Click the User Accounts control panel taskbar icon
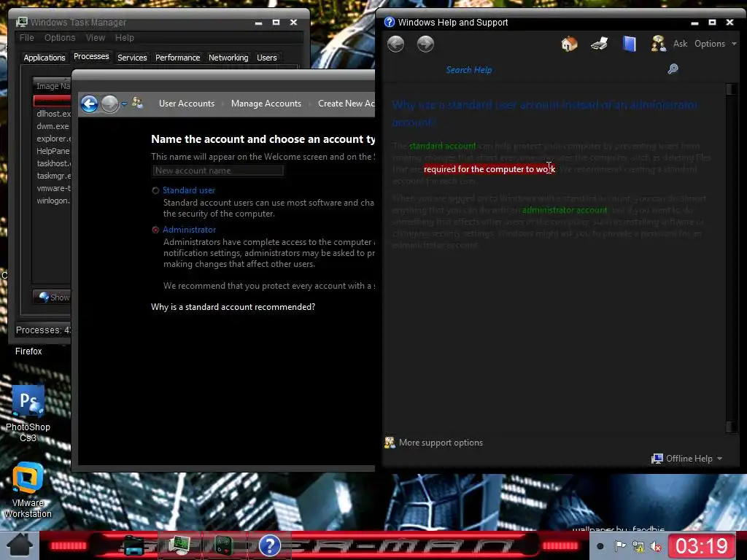This screenshot has width=747, height=560. pos(223,545)
